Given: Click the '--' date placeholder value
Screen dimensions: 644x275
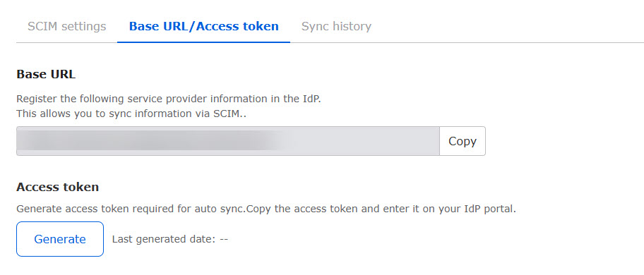Looking at the screenshot, I should pyautogui.click(x=224, y=239).
